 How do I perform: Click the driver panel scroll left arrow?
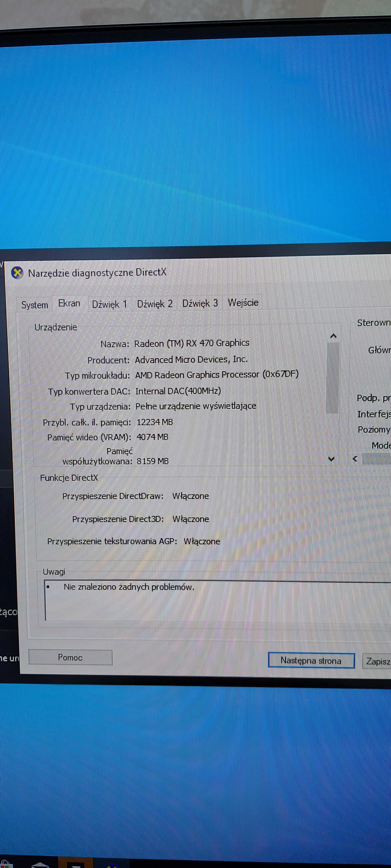[355, 459]
